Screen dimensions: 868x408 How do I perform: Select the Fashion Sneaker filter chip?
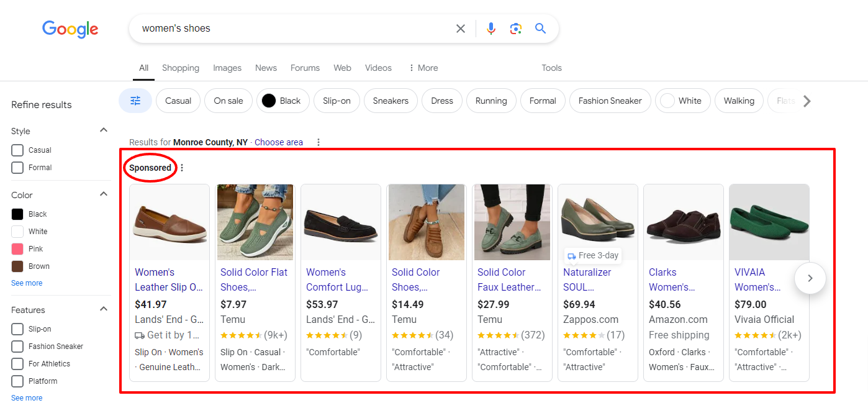(x=610, y=101)
